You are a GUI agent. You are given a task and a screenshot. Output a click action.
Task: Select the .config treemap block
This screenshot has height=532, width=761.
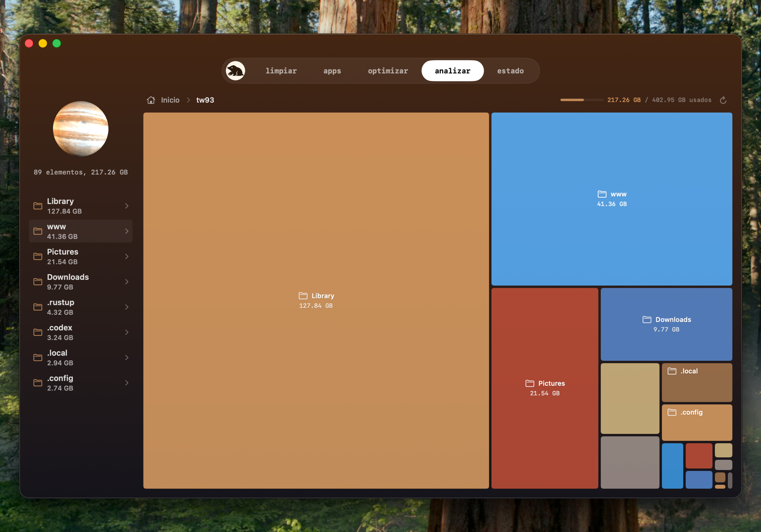pos(697,422)
